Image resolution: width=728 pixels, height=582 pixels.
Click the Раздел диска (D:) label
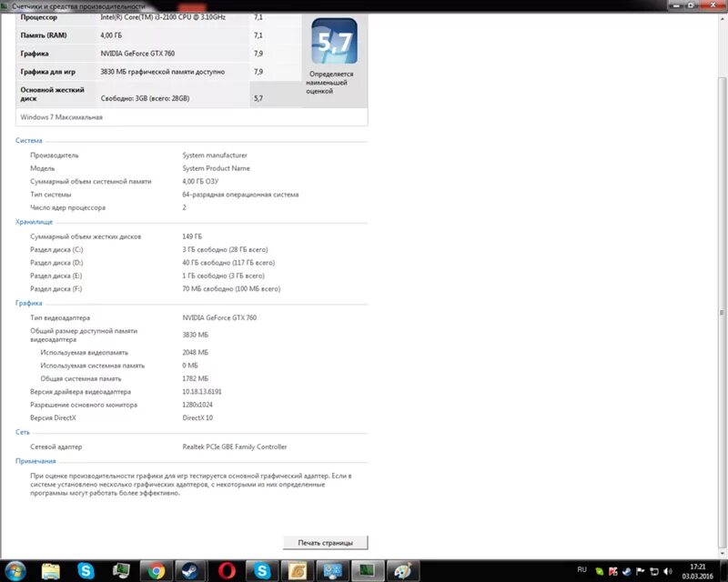coord(56,263)
